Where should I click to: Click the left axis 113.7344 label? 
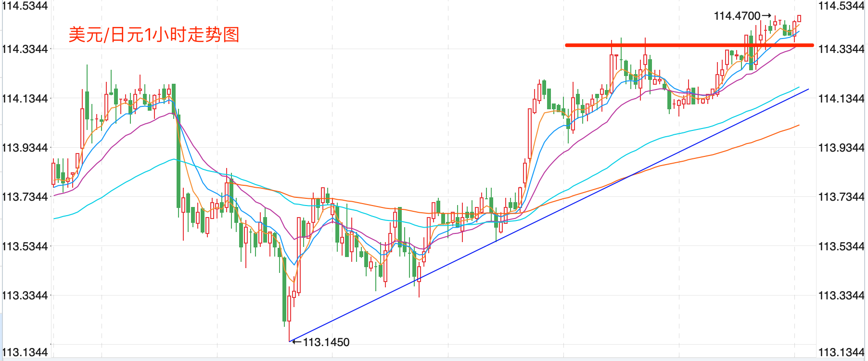pos(25,196)
